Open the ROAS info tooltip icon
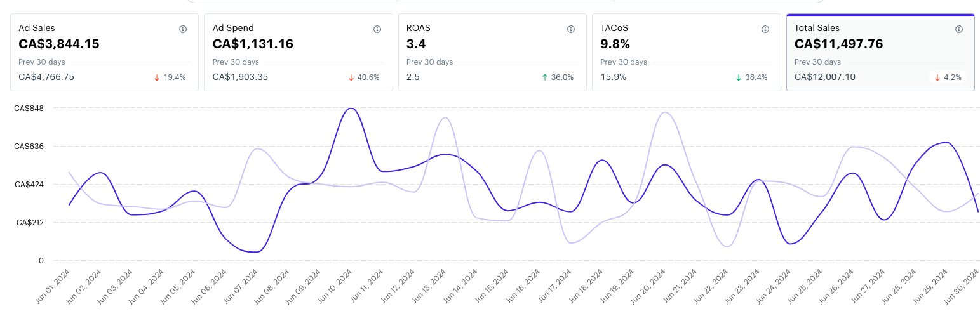Viewport: 980px width, 316px height. (x=571, y=29)
